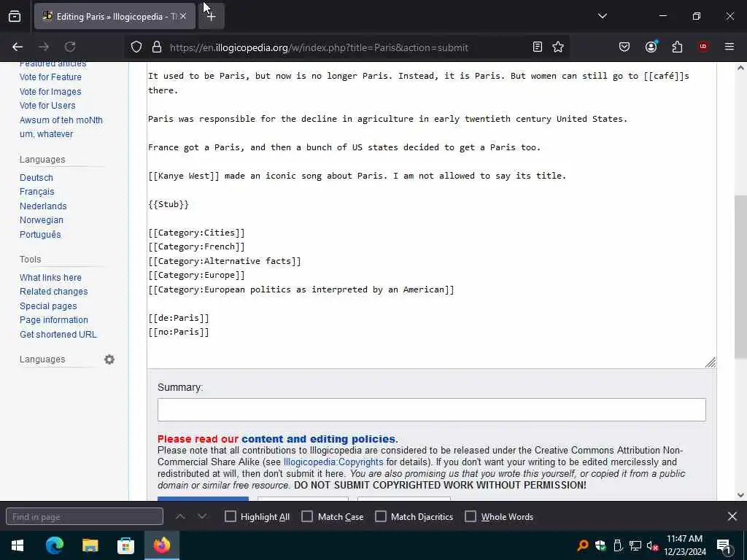Viewport: 747px width, 560px height.
Task: Open Page information link
Action: click(54, 320)
